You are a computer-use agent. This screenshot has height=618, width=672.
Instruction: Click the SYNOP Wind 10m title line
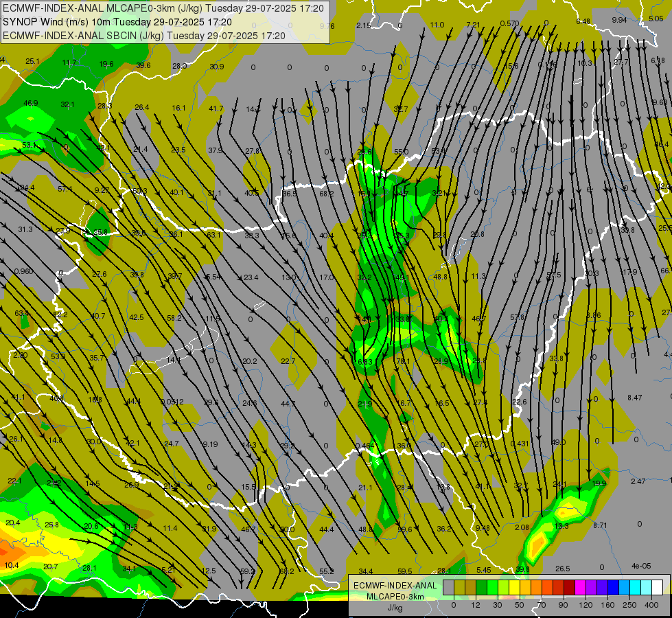pyautogui.click(x=117, y=22)
